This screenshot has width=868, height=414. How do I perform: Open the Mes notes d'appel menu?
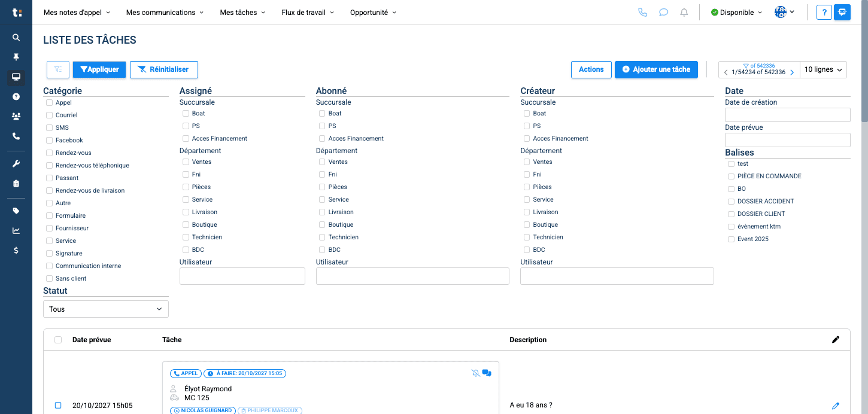(x=77, y=13)
